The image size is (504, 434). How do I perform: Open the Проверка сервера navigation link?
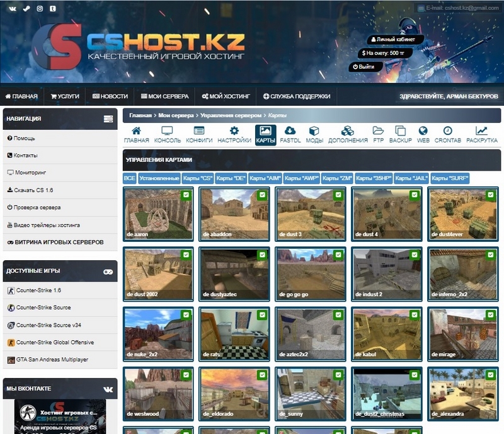[60, 208]
